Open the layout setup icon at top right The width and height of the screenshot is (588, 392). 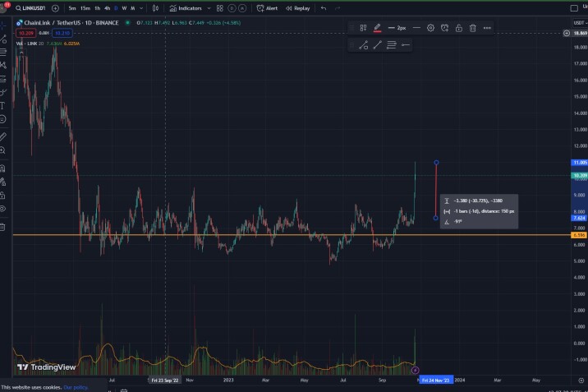[x=574, y=8]
